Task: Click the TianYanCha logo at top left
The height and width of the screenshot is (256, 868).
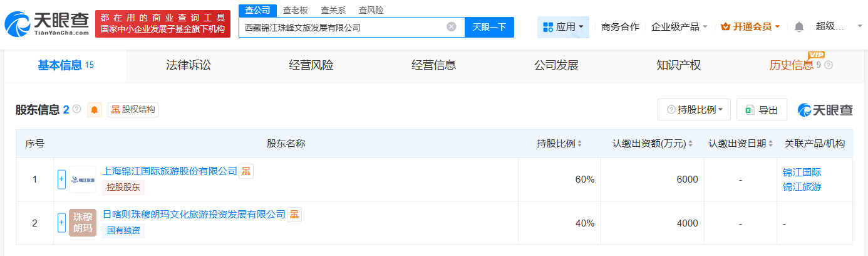Action: pos(46,24)
